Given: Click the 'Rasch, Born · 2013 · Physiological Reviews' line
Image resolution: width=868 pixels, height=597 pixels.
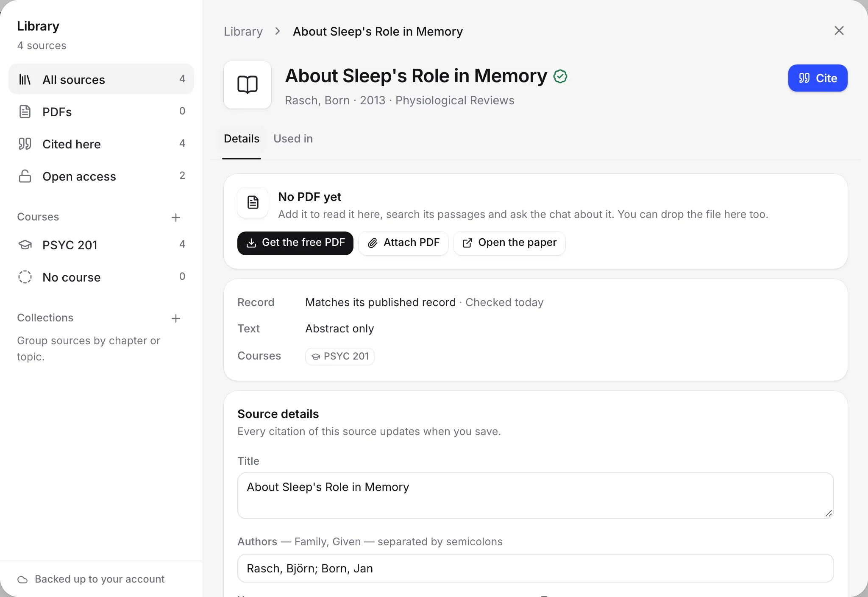Looking at the screenshot, I should pyautogui.click(x=400, y=100).
